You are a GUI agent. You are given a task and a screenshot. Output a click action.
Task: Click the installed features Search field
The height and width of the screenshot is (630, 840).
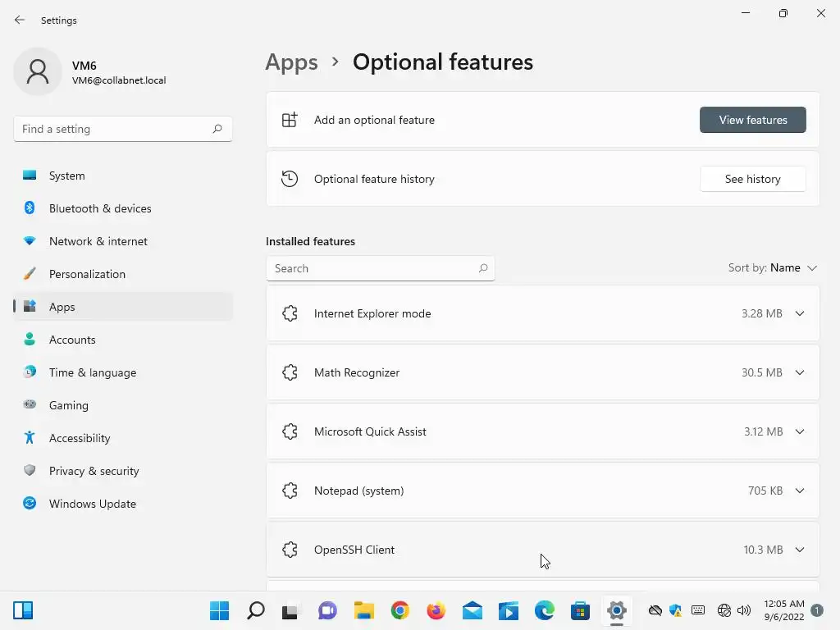coord(381,268)
